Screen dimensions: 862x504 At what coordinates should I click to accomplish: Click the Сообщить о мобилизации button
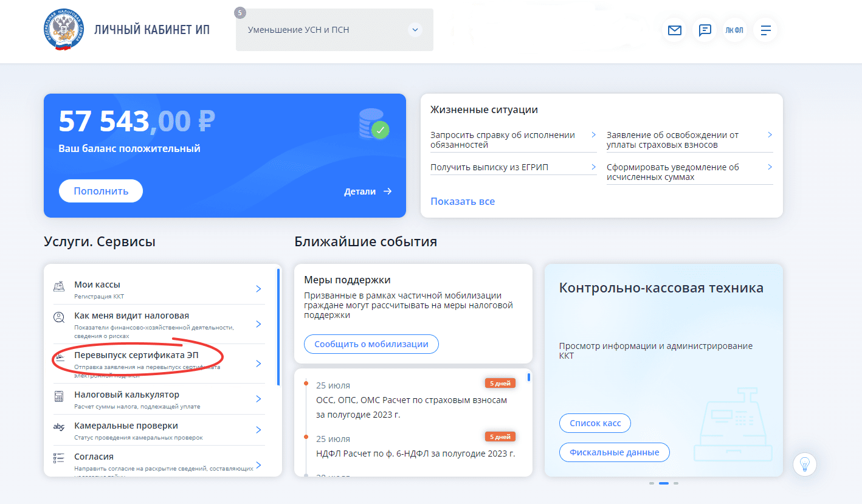coord(371,344)
